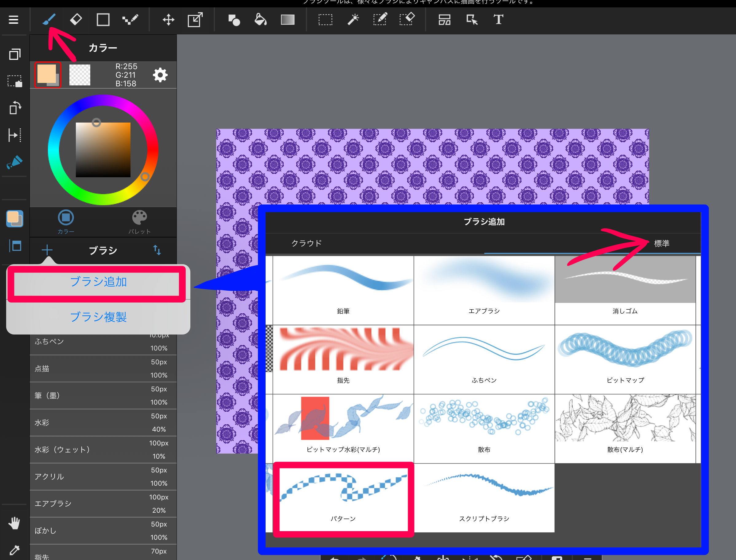736x560 pixels.
Task: Expand the クラウド brush category
Action: coord(306,243)
